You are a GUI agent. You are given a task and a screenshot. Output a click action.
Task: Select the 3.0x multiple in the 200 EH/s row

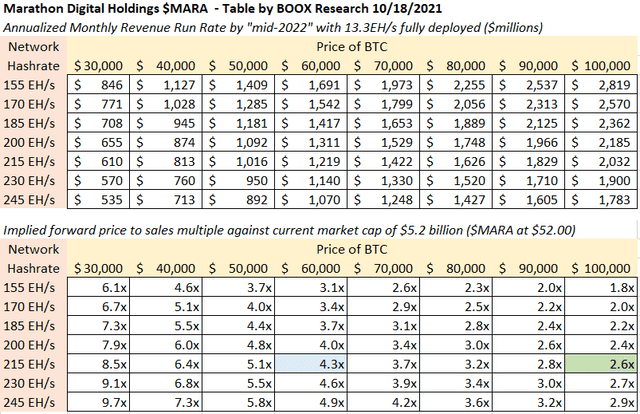456,345
